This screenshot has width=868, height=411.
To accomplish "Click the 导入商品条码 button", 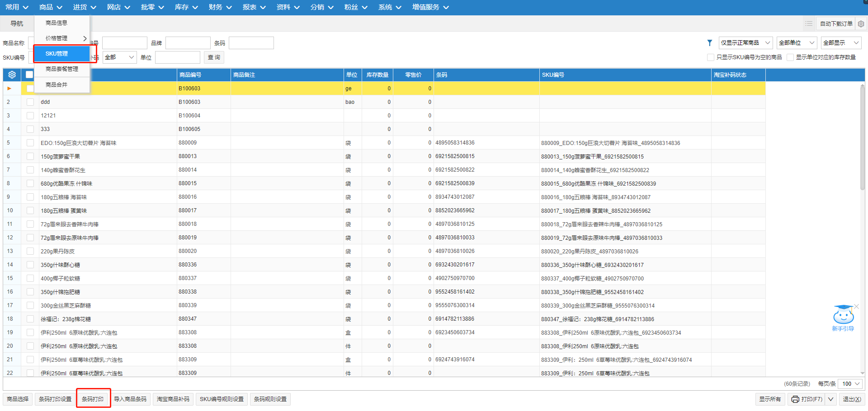I will point(130,399).
